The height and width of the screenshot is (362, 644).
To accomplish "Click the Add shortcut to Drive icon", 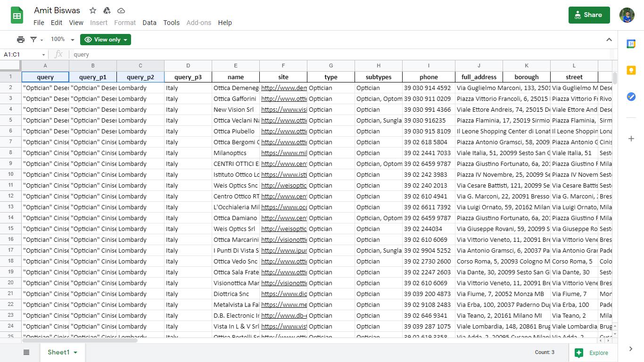I will coord(107,10).
